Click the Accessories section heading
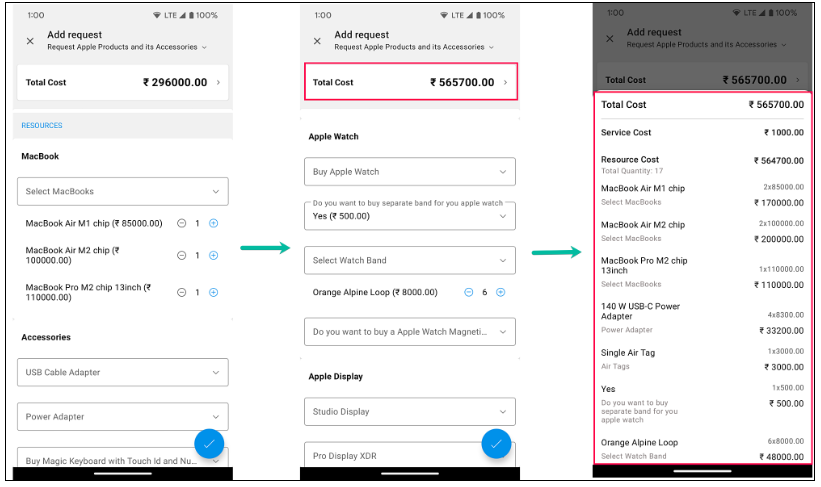The height and width of the screenshot is (487, 821). pos(46,337)
